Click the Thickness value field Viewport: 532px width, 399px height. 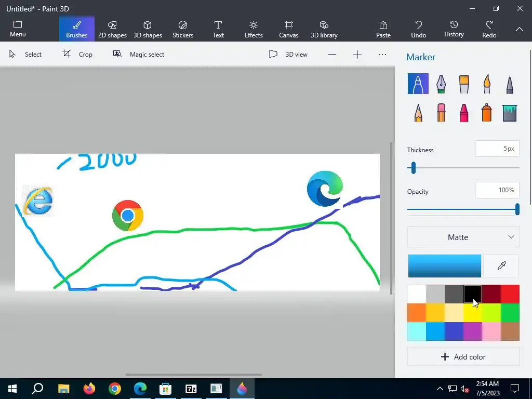click(497, 149)
